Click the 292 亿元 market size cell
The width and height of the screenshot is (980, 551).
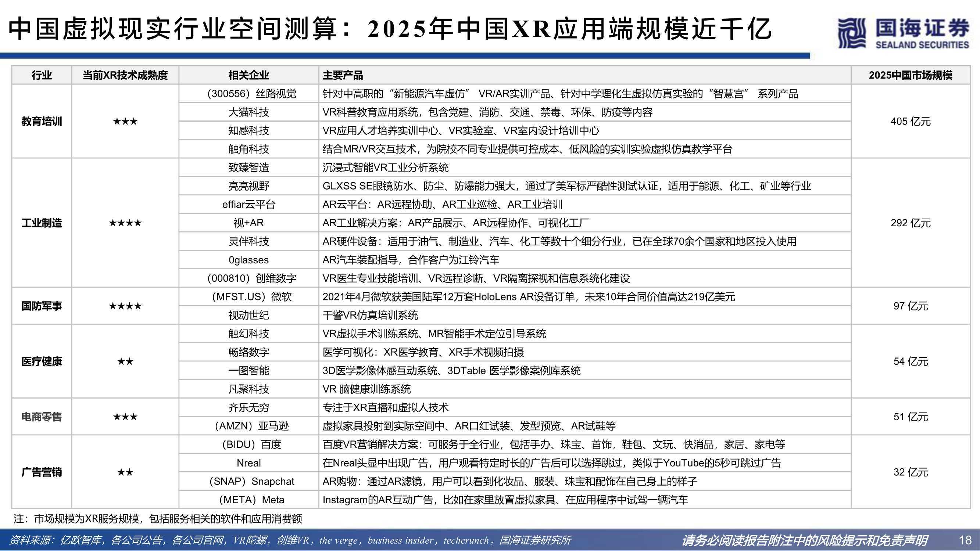911,223
